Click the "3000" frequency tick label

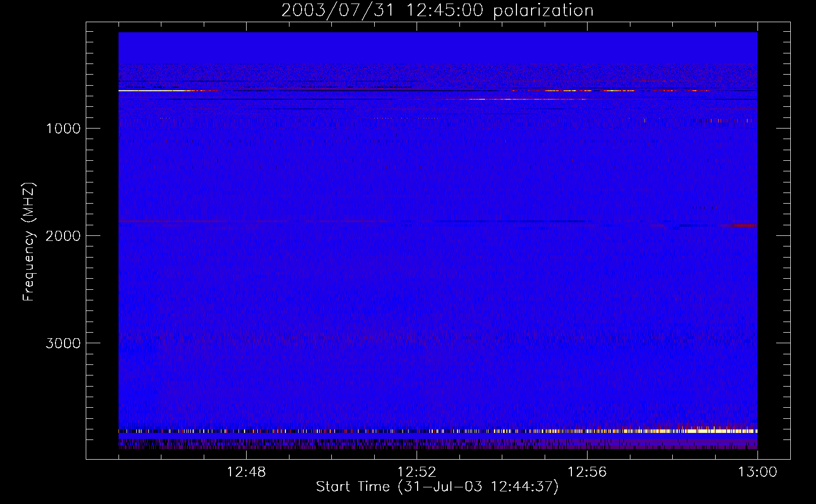[x=63, y=343]
